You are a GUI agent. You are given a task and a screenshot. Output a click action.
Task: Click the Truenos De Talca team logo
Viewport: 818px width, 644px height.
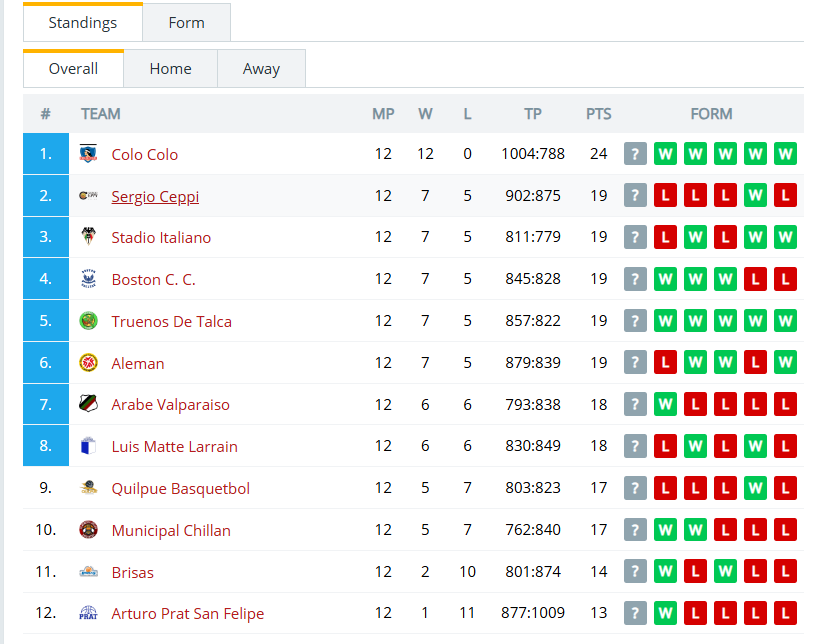[x=88, y=320]
